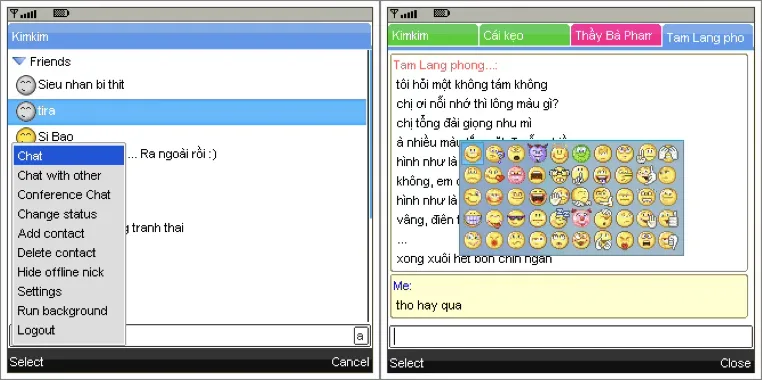This screenshot has width=762, height=380.
Task: Click the contact list vertical scrollbar
Action: click(x=369, y=185)
